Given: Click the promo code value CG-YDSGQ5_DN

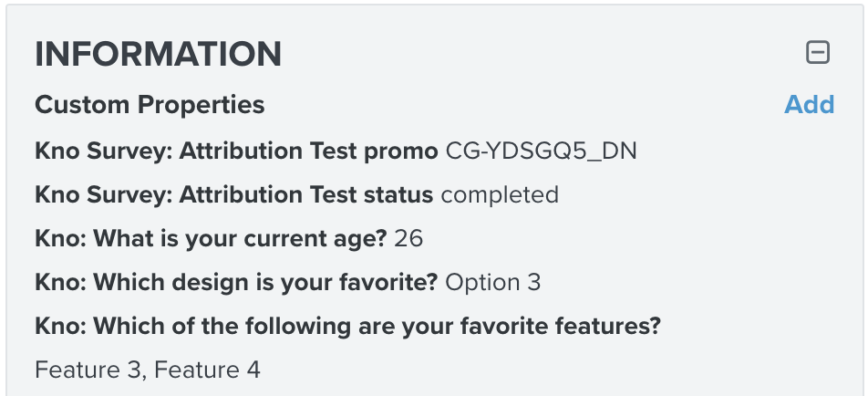Looking at the screenshot, I should pyautogui.click(x=541, y=151).
